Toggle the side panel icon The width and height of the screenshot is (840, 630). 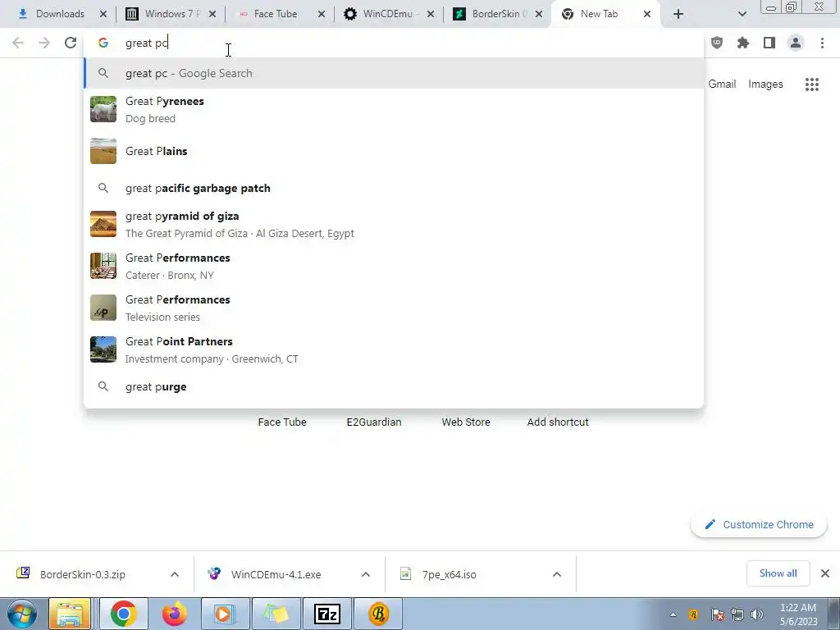(x=769, y=43)
